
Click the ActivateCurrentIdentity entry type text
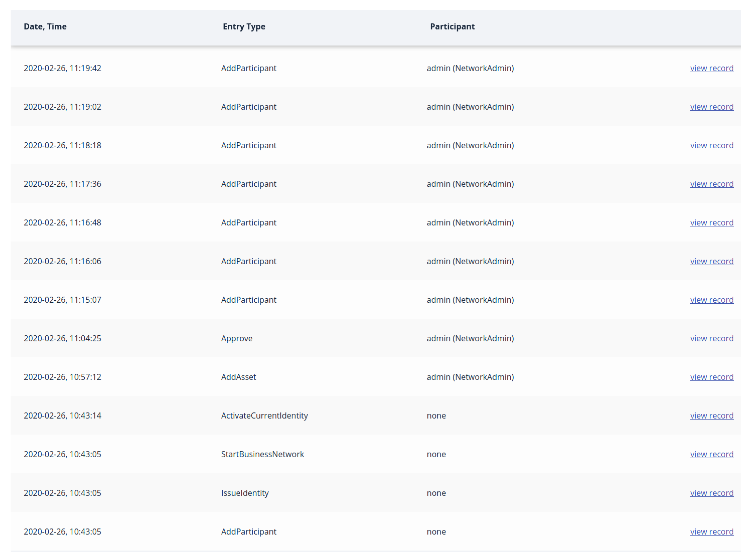point(264,416)
